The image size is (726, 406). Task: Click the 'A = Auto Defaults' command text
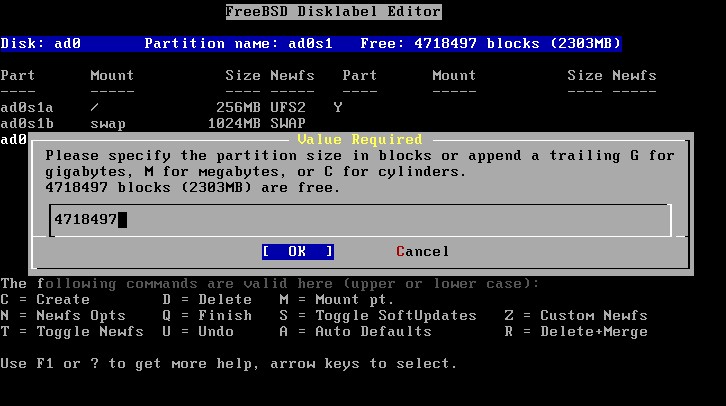click(355, 331)
